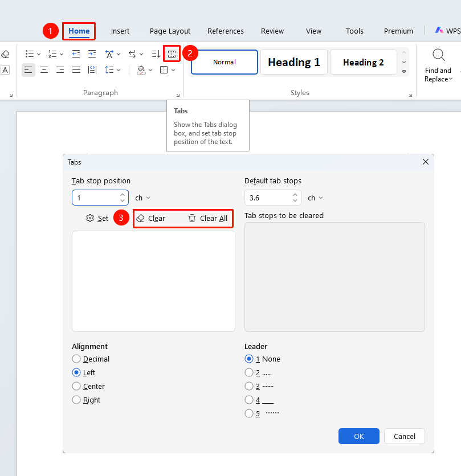Choose leader option 4 underline
461x476 pixels.
249,400
